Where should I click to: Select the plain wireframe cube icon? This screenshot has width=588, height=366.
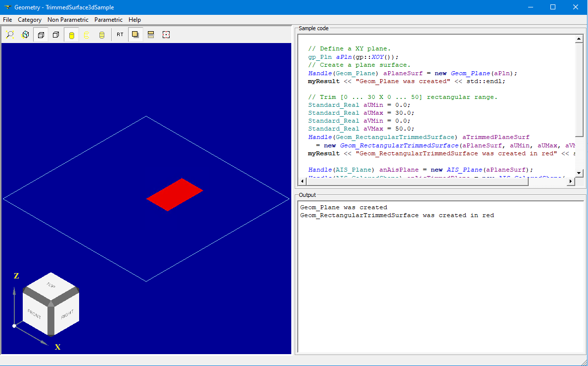click(x=56, y=35)
